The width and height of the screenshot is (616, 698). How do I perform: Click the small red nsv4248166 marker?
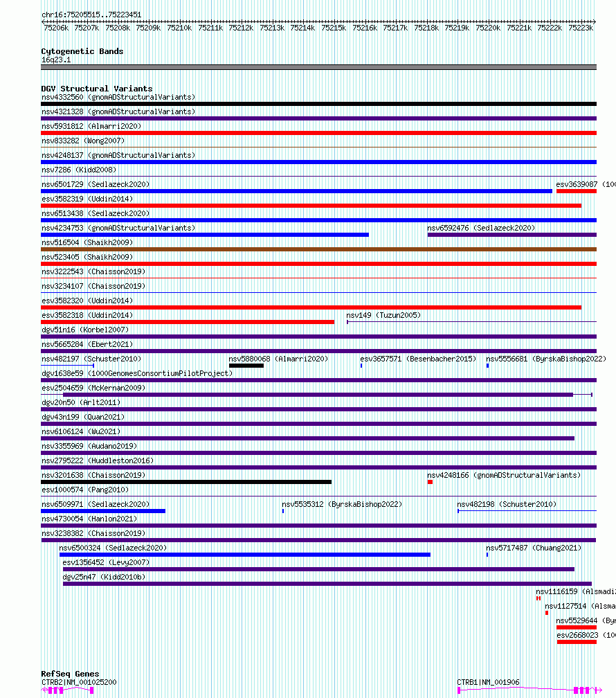coord(430,482)
